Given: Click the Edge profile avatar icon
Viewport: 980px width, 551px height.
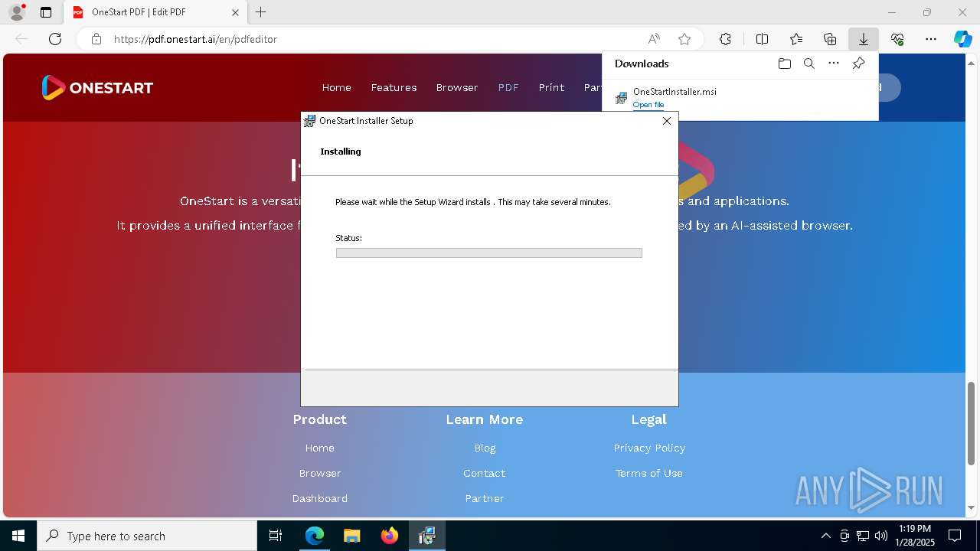Looking at the screenshot, I should point(17,12).
